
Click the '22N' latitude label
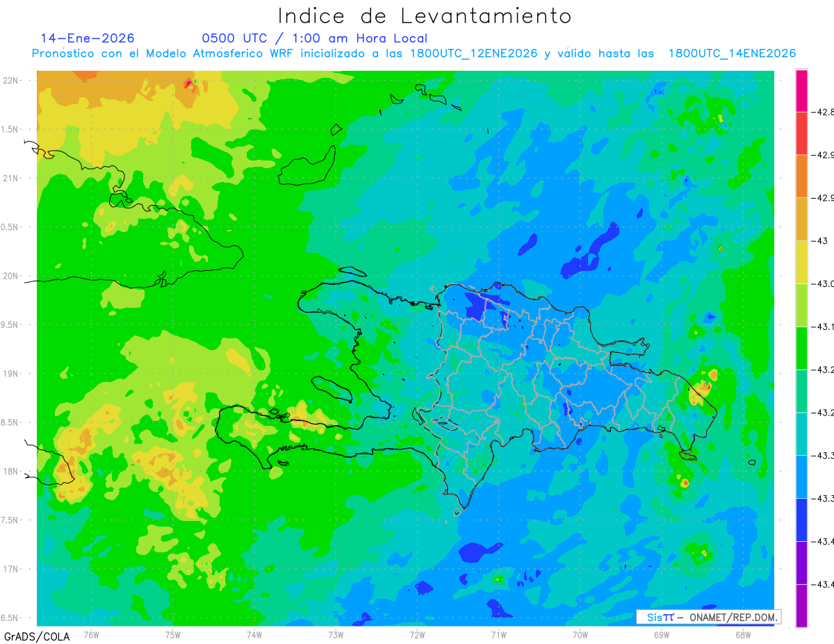pyautogui.click(x=10, y=81)
